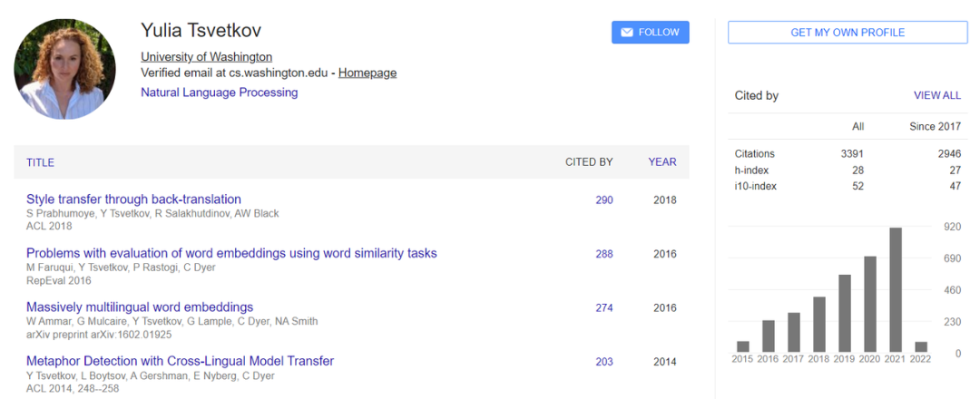Viewport: 980px width, 399px height.
Task: Open 'Style transfer through back-translation' paper
Action: [133, 199]
